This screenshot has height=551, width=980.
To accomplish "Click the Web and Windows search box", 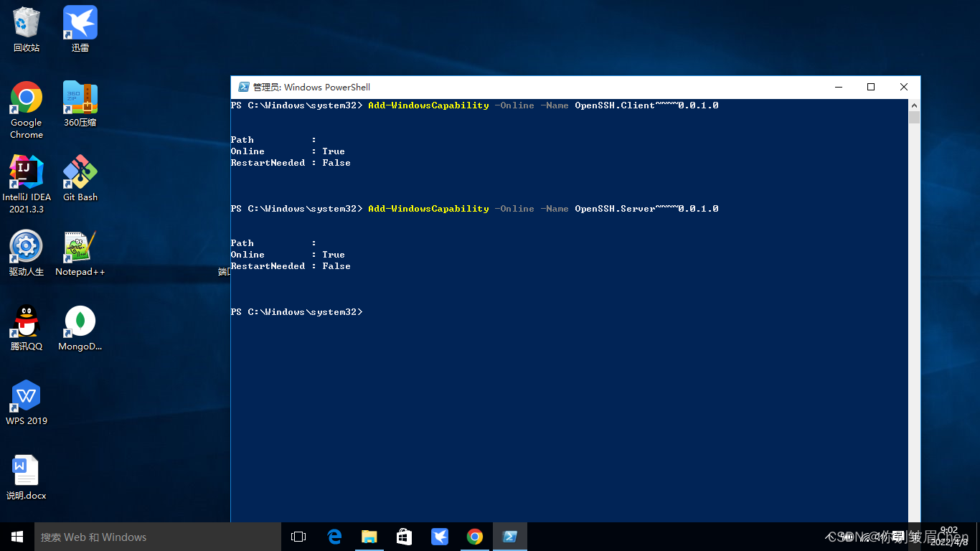I will pyautogui.click(x=158, y=537).
